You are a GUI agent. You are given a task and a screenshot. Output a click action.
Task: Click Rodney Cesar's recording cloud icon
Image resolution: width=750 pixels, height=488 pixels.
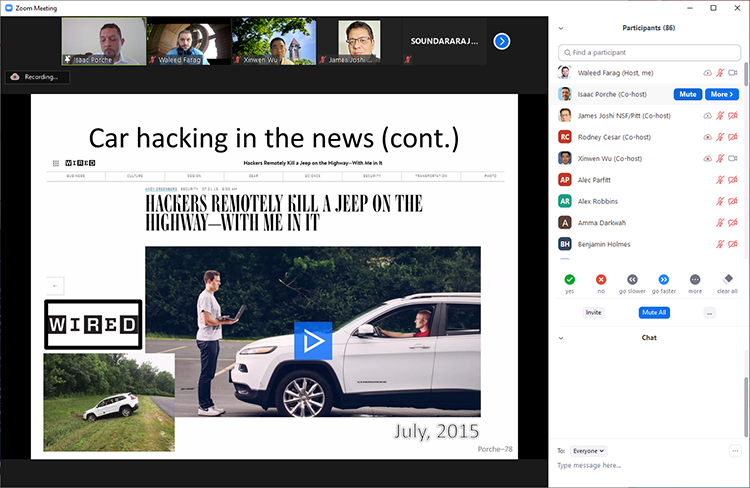click(707, 137)
